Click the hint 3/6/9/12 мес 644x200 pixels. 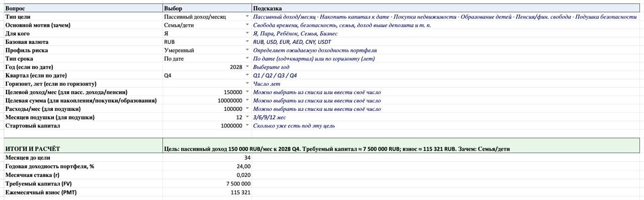point(270,117)
